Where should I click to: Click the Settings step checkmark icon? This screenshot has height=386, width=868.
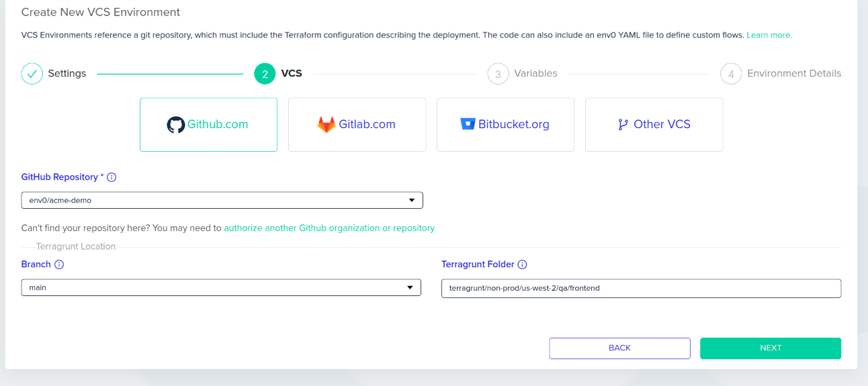pyautogui.click(x=32, y=74)
